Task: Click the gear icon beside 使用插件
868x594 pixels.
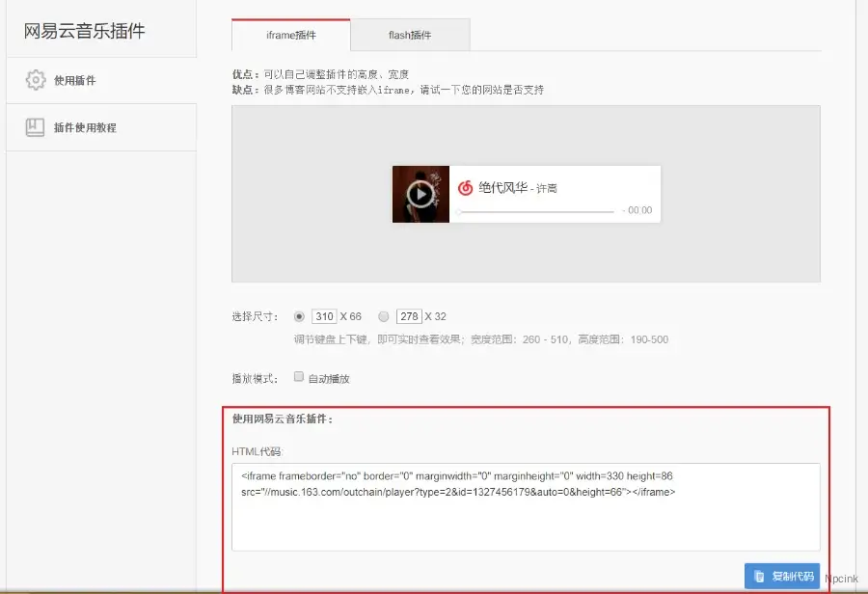Action: (x=36, y=80)
